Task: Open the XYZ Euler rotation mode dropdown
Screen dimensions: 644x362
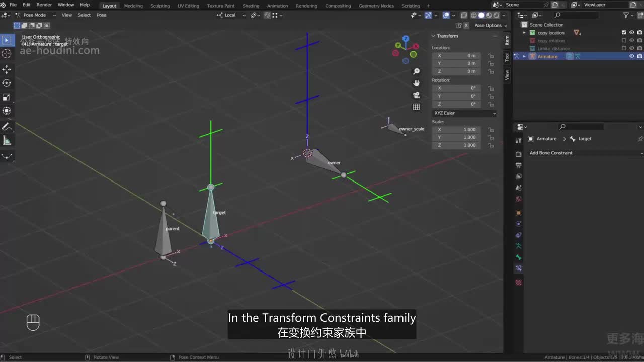Action: pos(464,113)
